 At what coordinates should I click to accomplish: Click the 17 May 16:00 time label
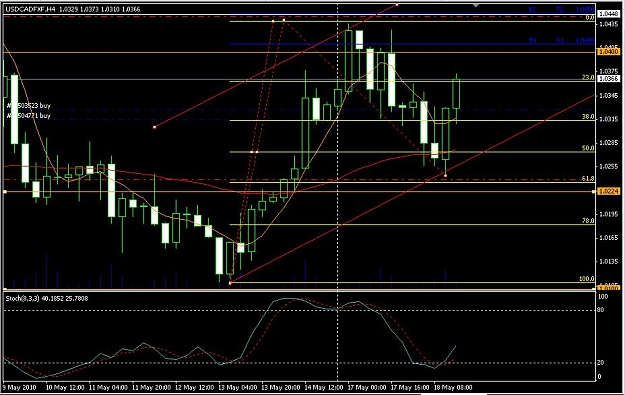410,387
